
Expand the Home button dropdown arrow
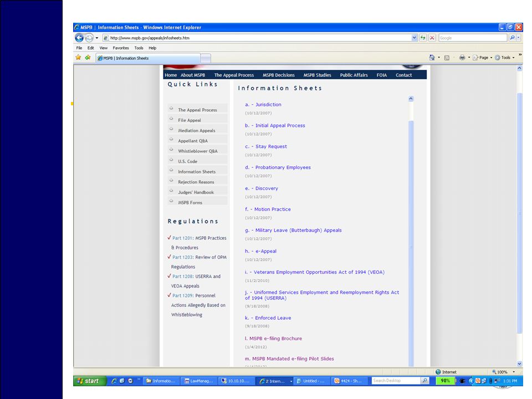(439, 58)
